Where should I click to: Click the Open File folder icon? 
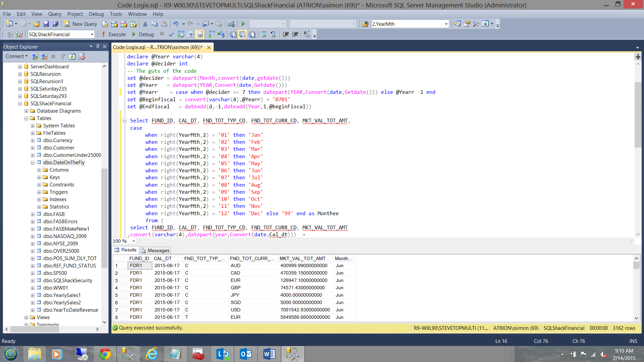pos(37,24)
